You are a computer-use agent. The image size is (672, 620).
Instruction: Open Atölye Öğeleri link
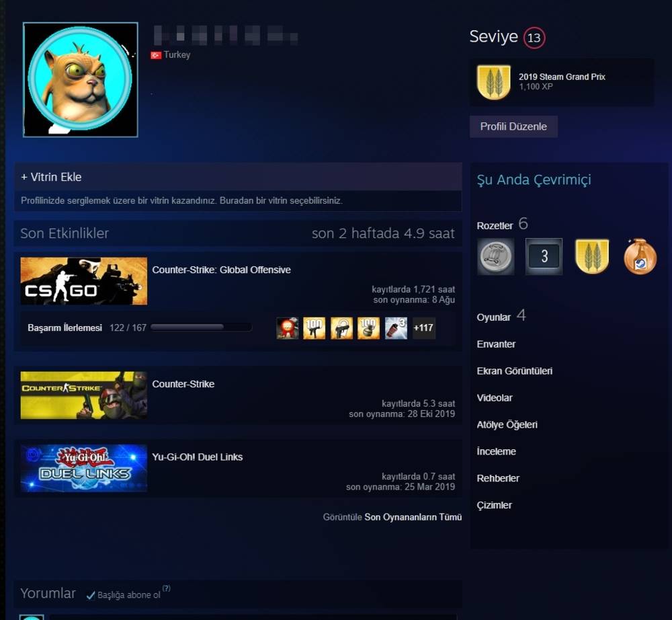click(507, 424)
